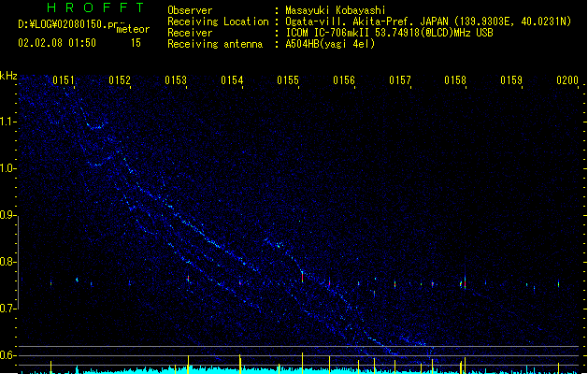The height and width of the screenshot is (374, 588).
Task: Select antenna value A504HB(yagi 4el)
Action: (330, 44)
